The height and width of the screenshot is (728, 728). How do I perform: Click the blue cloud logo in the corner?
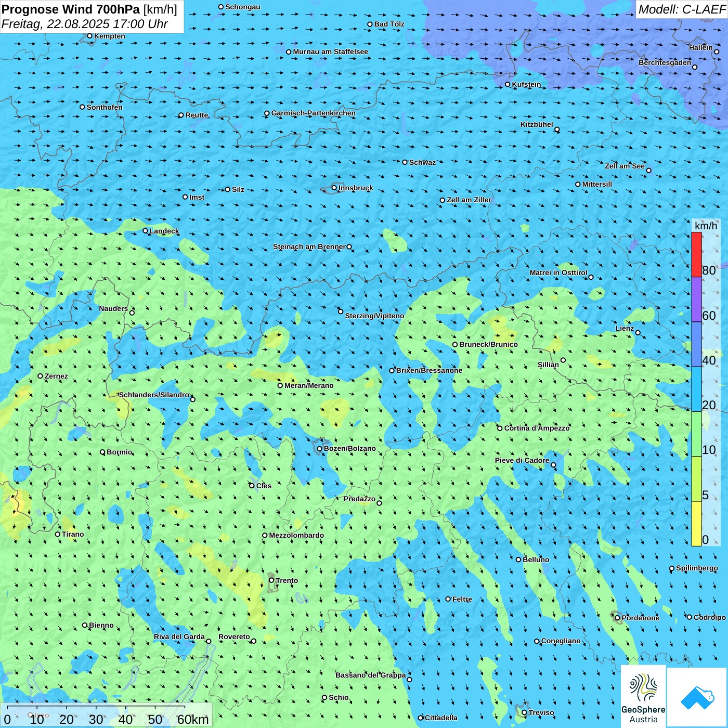tap(697, 697)
